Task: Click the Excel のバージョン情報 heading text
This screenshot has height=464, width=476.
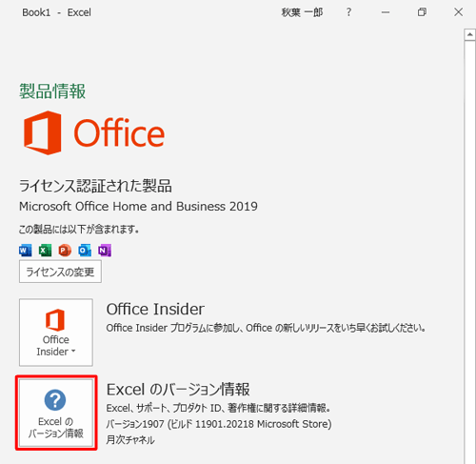Action: [x=178, y=390]
